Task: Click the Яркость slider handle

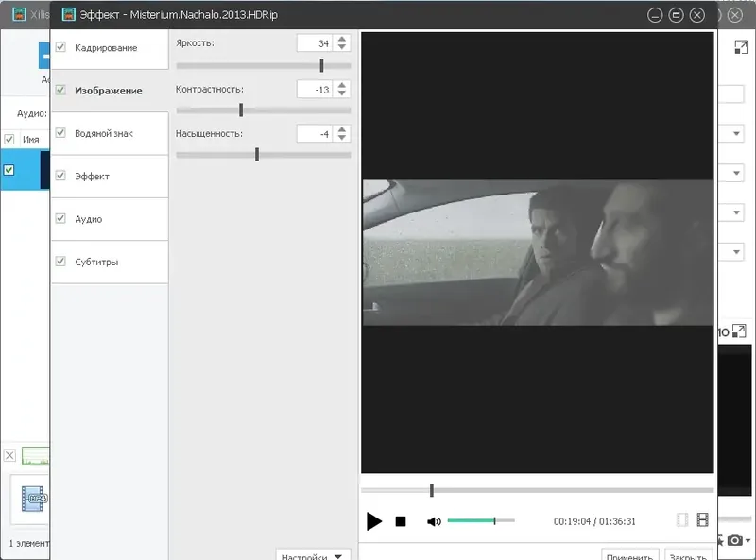Action: click(321, 65)
